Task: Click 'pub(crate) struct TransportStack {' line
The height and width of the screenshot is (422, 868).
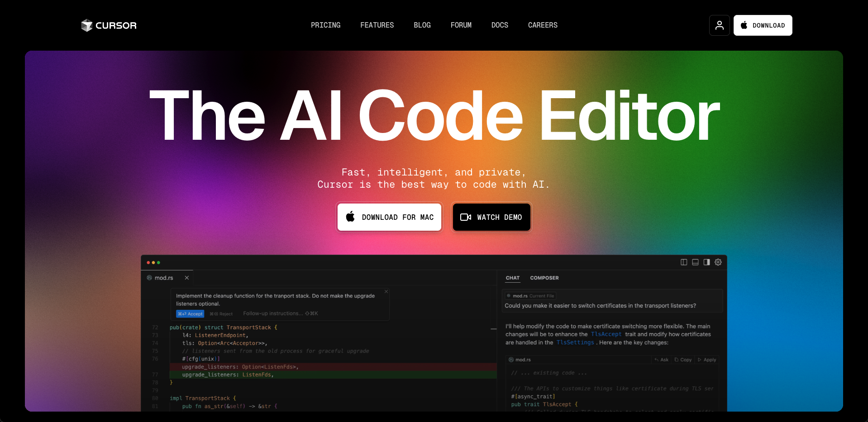Action: (x=224, y=327)
